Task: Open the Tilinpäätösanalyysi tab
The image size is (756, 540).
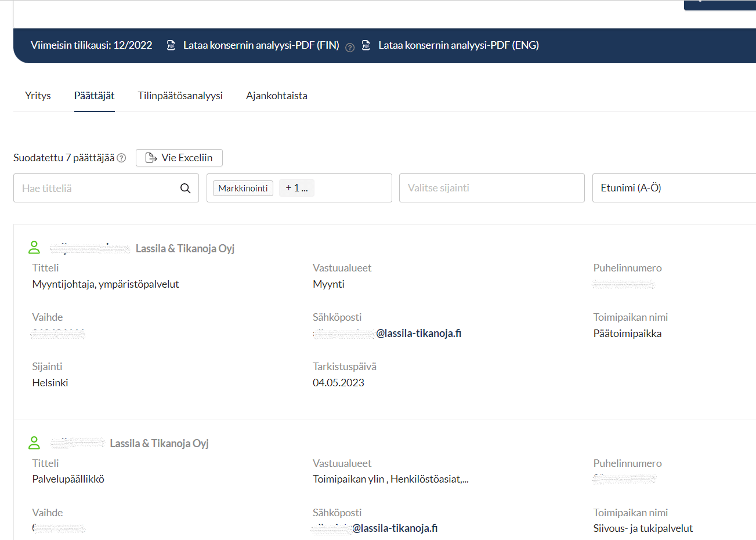Action: (180, 96)
